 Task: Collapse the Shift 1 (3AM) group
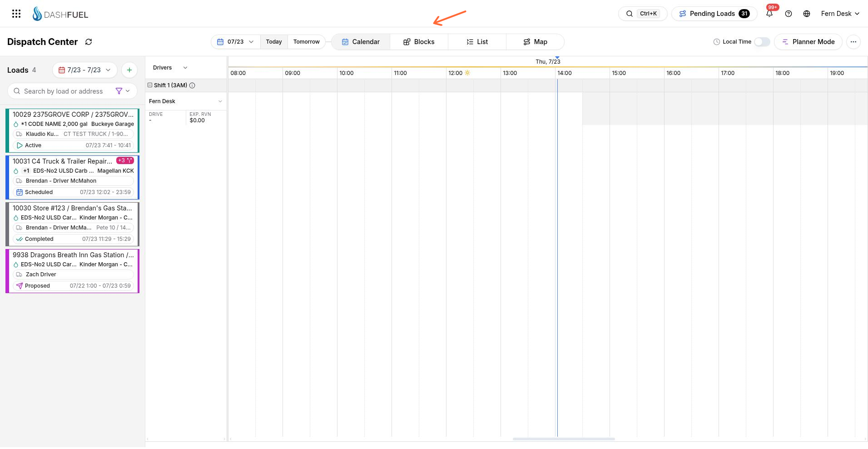click(x=150, y=85)
